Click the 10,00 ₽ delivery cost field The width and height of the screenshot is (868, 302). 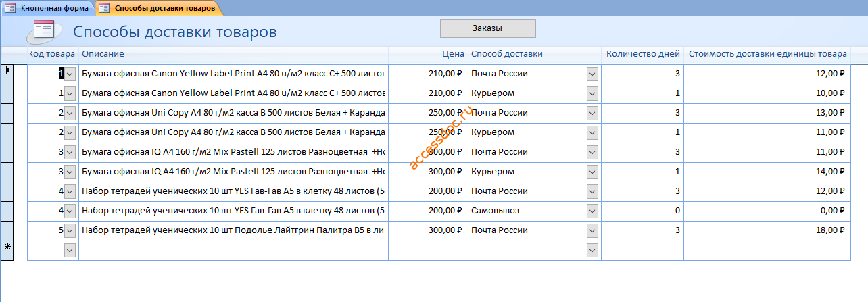click(767, 93)
